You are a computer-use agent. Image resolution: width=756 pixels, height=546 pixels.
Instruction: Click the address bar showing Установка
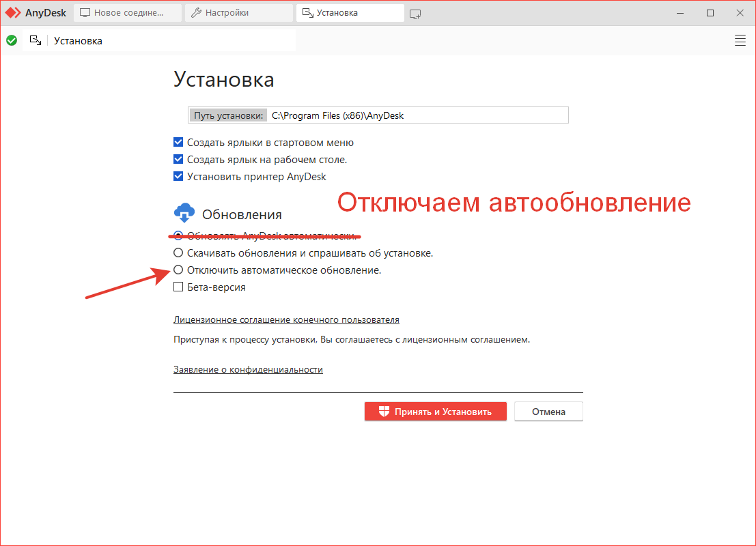coord(159,40)
